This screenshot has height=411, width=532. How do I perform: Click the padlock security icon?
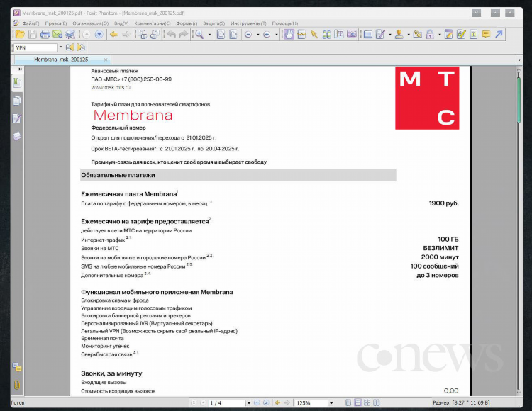[431, 35]
